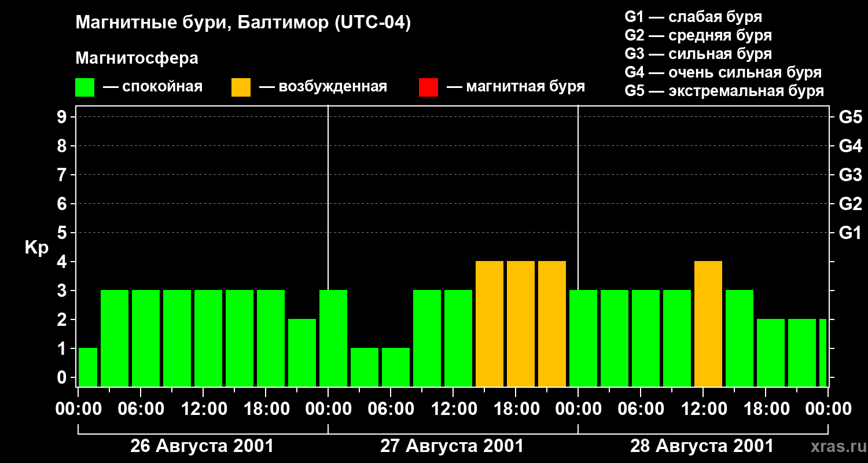This screenshot has width=868, height=463.
Task: Click the '12:00' time label under 28 August
Action: 704,409
